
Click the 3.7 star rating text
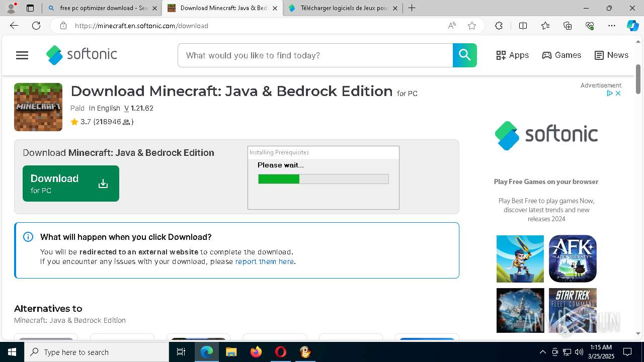pos(85,122)
